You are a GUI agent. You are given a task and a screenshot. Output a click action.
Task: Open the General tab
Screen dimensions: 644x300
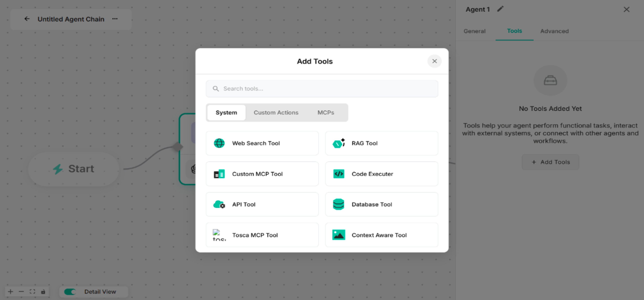[474, 31]
